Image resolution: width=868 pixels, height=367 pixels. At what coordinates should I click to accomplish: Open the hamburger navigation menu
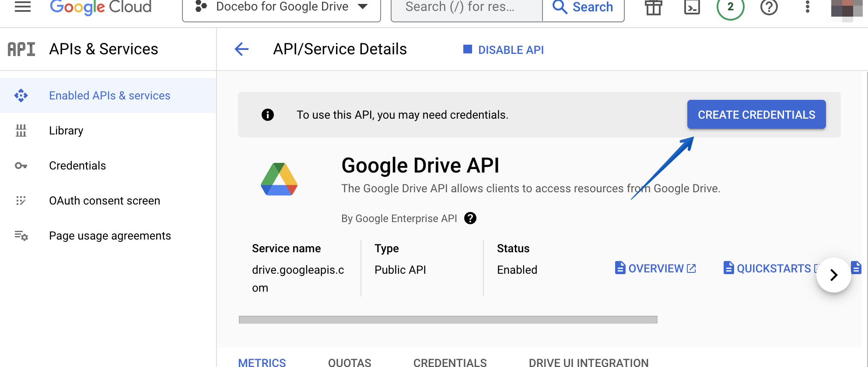[x=23, y=7]
